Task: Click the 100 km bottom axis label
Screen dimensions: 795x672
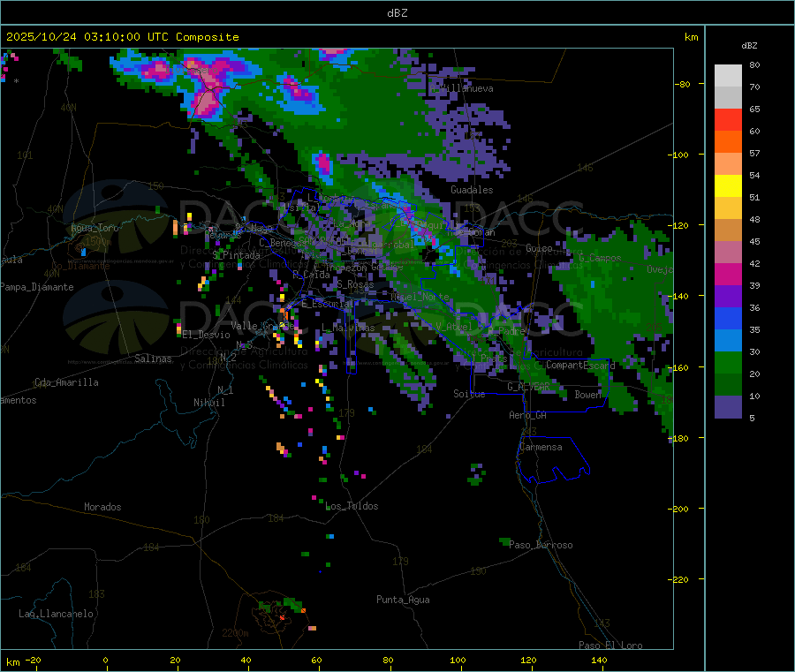Action: 458,660
